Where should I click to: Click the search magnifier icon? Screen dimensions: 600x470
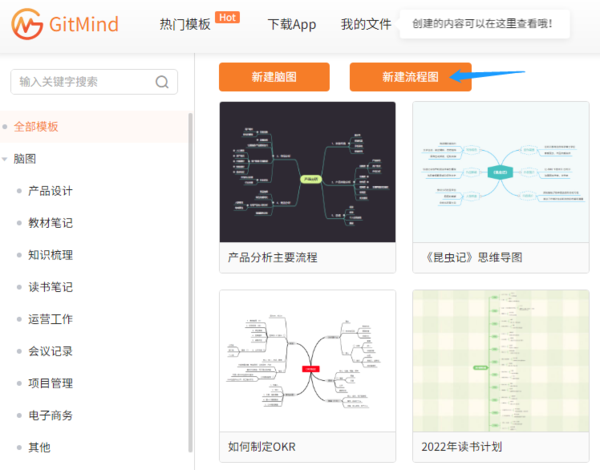point(162,82)
